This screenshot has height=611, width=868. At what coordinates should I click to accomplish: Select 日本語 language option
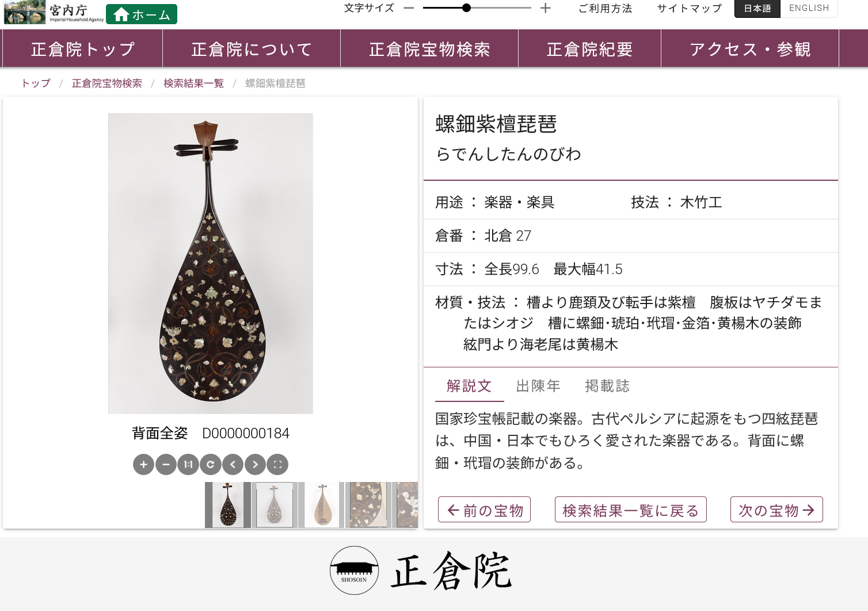(757, 8)
